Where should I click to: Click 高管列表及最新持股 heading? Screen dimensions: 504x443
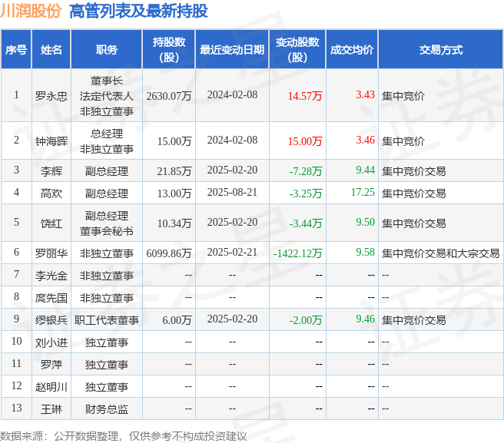pos(138,12)
